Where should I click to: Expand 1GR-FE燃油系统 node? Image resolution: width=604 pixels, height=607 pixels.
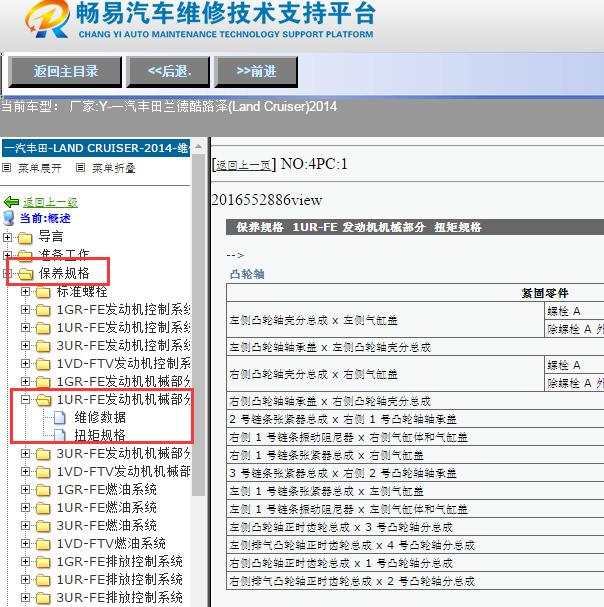pos(26,489)
